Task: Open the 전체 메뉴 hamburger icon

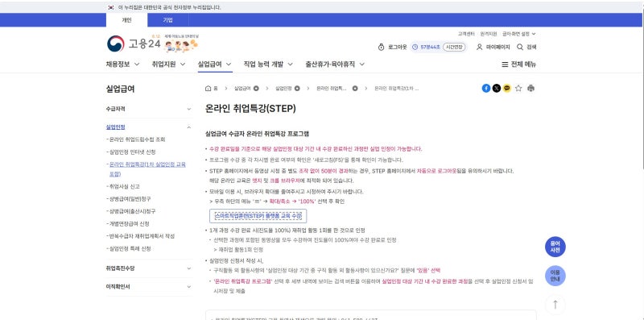Action: (505, 64)
